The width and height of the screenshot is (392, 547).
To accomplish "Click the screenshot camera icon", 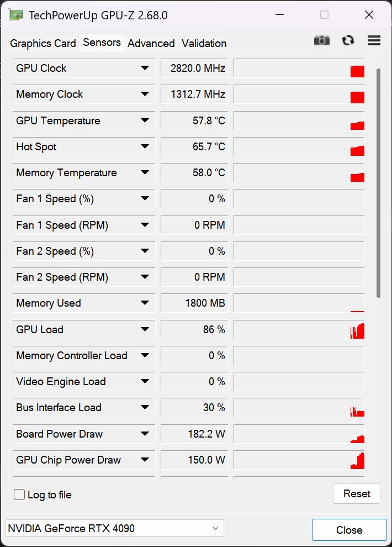I will pyautogui.click(x=322, y=40).
